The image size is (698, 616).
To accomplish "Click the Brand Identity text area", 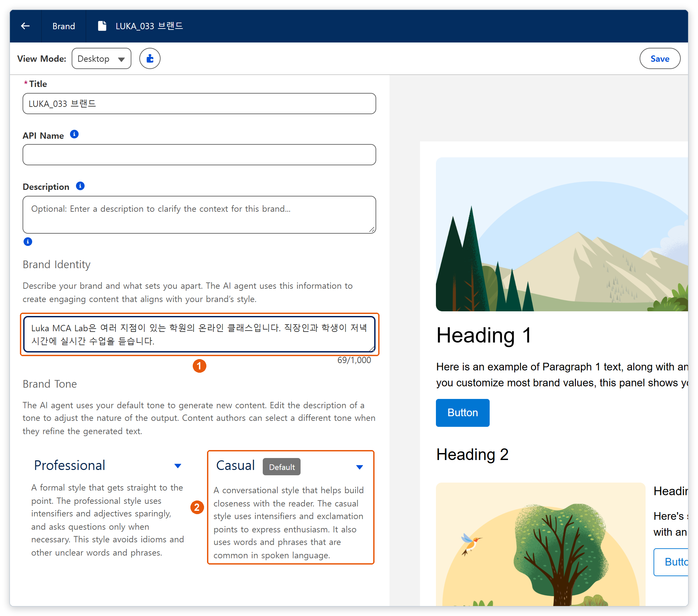I will (x=199, y=335).
